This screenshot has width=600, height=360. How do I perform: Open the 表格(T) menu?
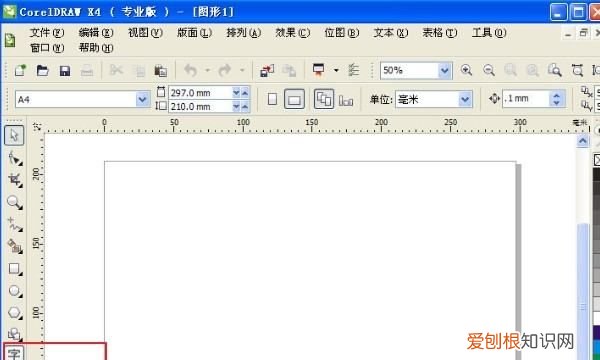click(x=440, y=33)
